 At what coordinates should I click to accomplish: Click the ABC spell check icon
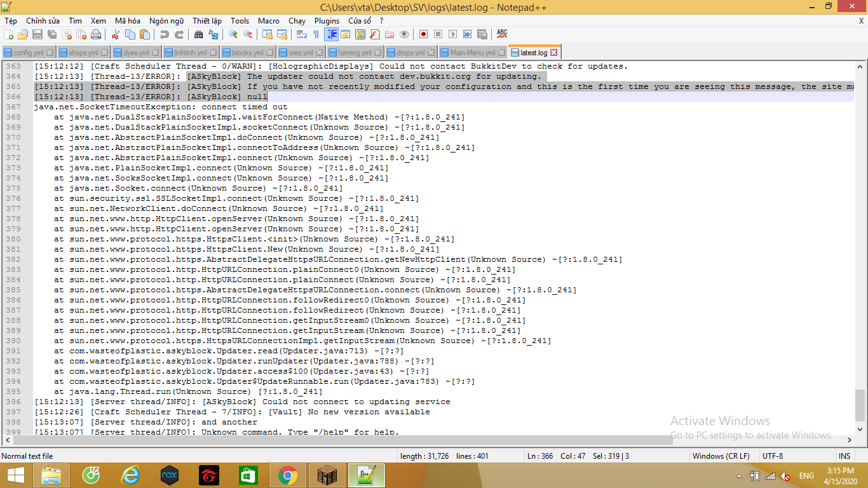(x=502, y=34)
